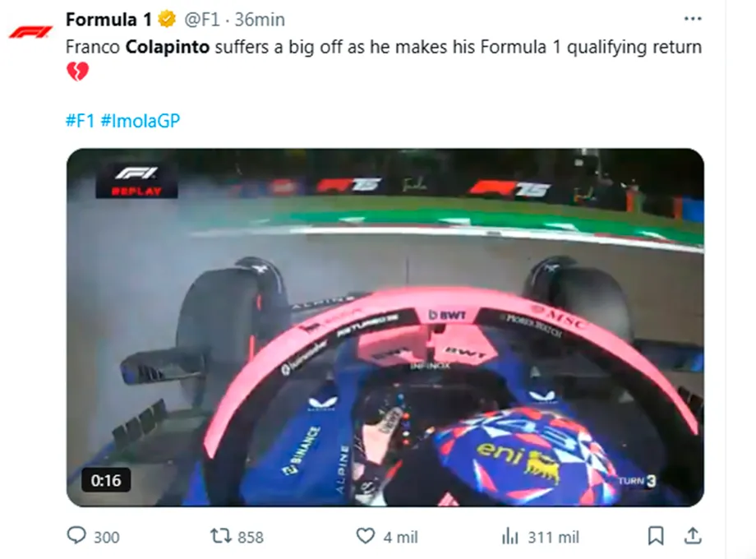Play the Colapinto crash video
This screenshot has width=756, height=559.
click(x=385, y=327)
